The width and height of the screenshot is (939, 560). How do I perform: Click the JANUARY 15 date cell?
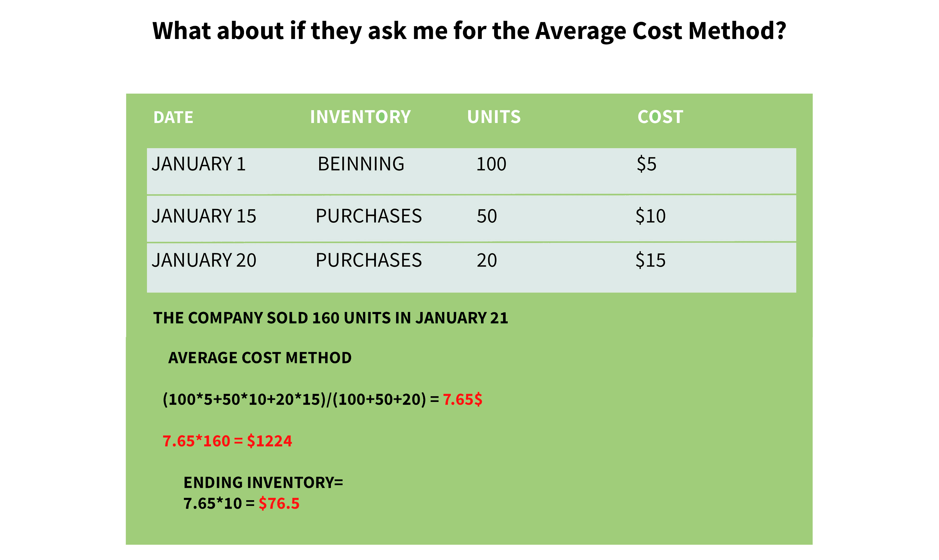click(x=204, y=216)
